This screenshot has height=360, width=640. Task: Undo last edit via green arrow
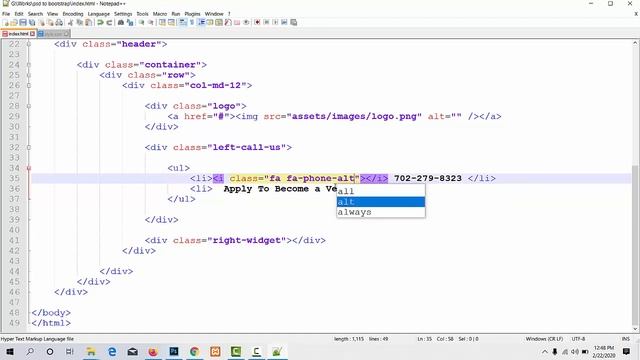(100, 22)
